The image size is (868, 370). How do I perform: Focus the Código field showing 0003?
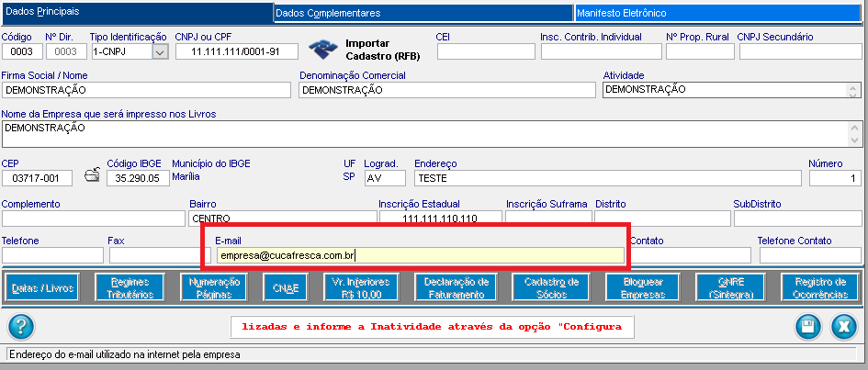coord(22,51)
